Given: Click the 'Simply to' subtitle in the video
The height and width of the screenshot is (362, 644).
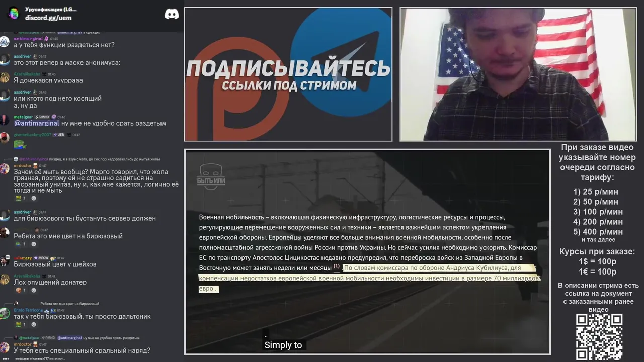Looking at the screenshot, I should click(x=283, y=345).
